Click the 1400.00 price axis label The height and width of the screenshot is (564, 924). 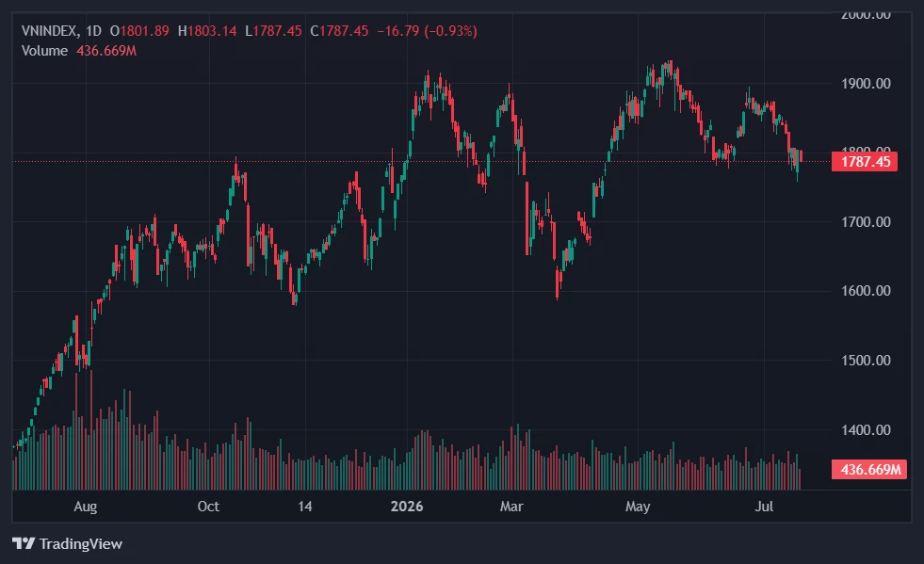[x=866, y=430]
